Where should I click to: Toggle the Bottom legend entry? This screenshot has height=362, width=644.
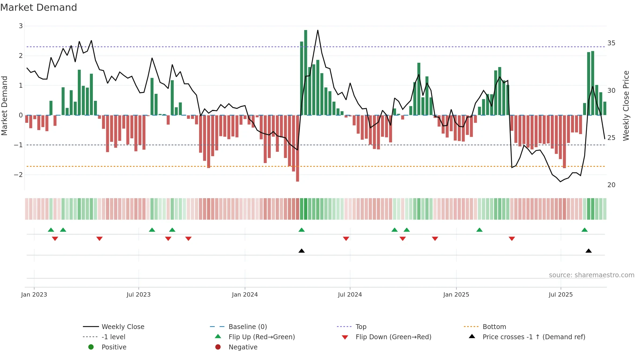pyautogui.click(x=485, y=327)
